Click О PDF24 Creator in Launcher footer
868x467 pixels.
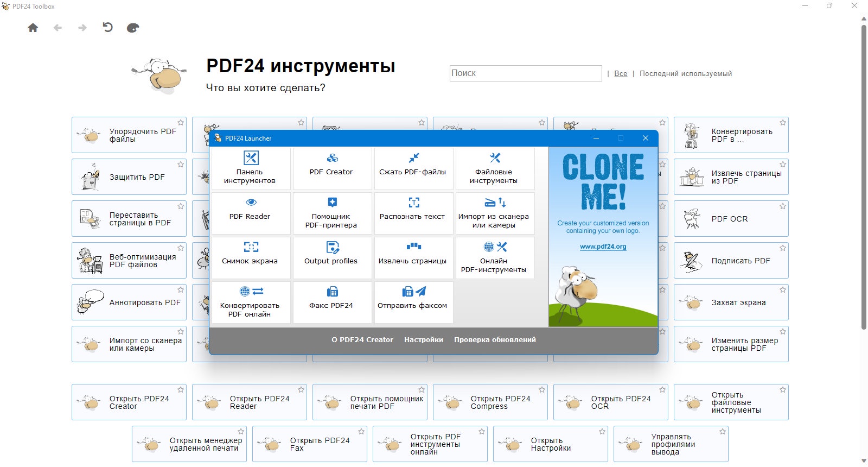[x=362, y=340]
